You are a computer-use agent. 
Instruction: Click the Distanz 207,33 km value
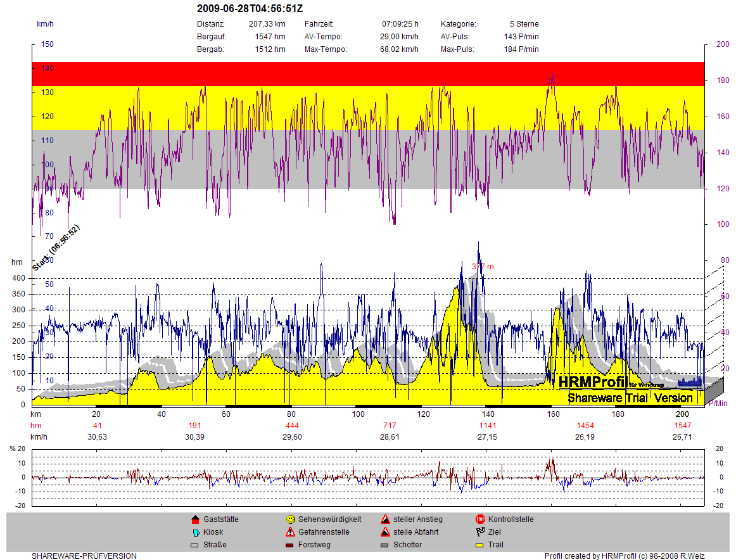click(267, 24)
